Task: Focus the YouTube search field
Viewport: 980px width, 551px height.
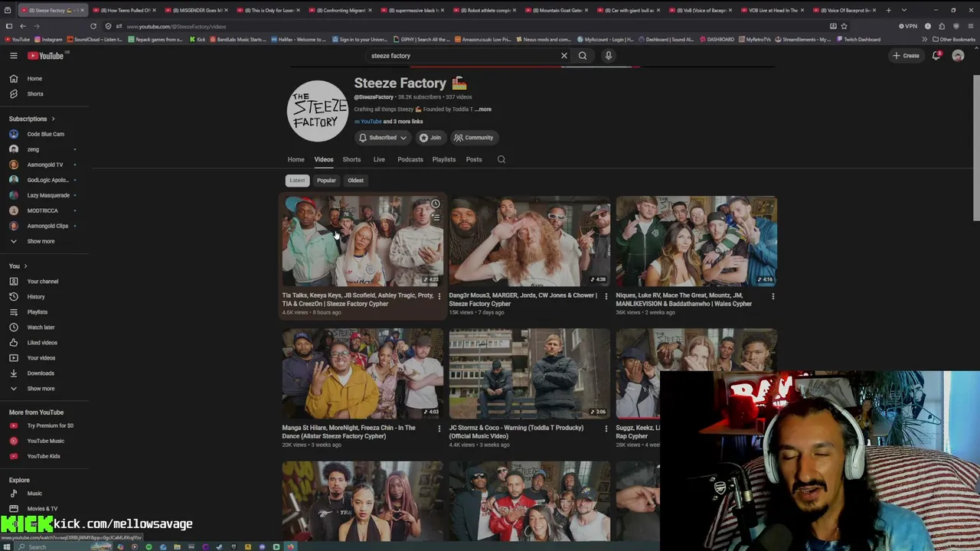Action: [463, 56]
